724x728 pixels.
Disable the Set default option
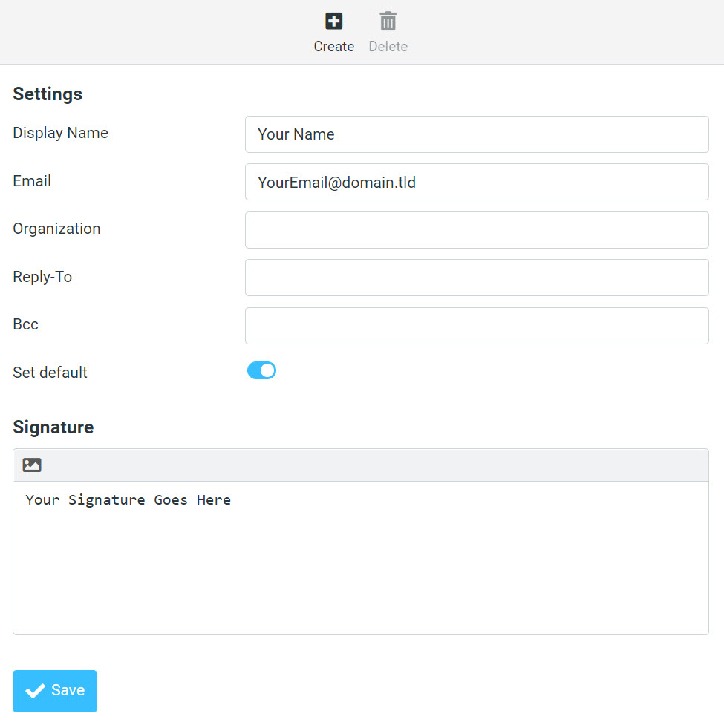261,370
